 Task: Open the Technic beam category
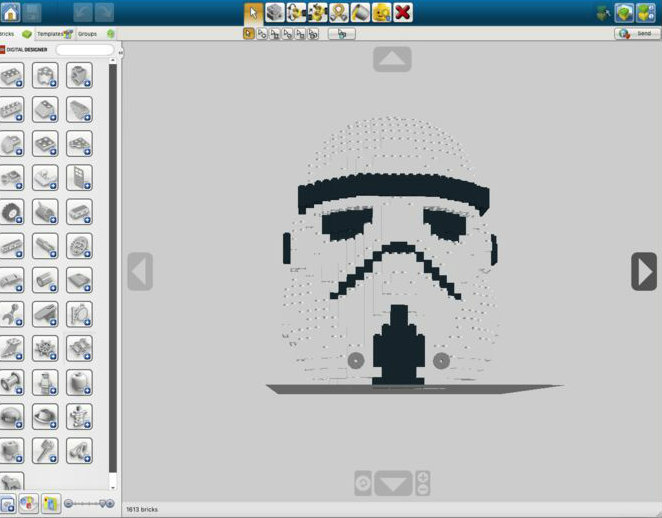(12, 246)
